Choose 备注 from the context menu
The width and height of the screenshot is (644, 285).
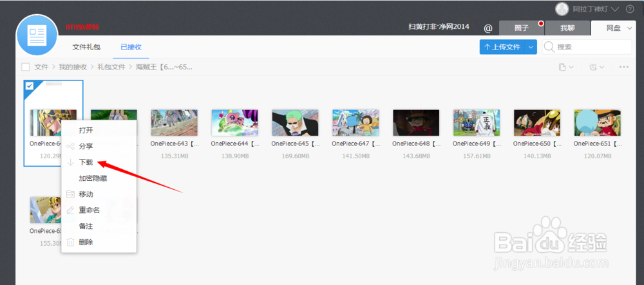[86, 226]
